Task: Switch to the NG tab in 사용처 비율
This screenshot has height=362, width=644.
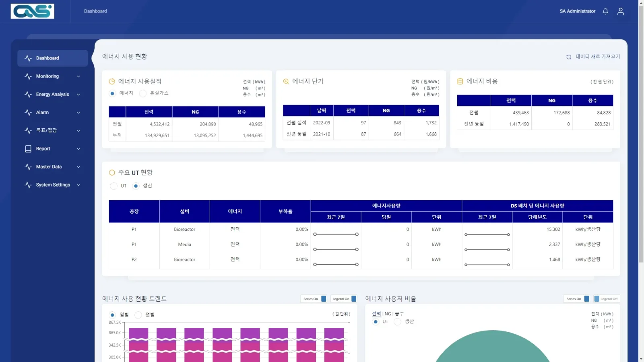Action: (x=388, y=314)
